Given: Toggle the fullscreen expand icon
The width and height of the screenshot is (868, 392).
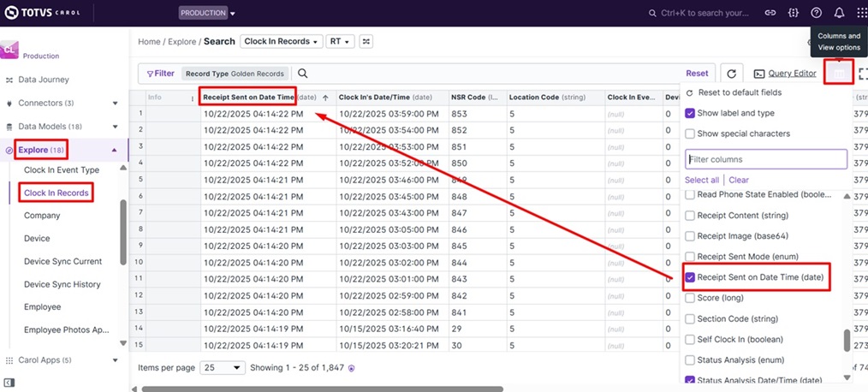Looking at the screenshot, I should (x=863, y=74).
